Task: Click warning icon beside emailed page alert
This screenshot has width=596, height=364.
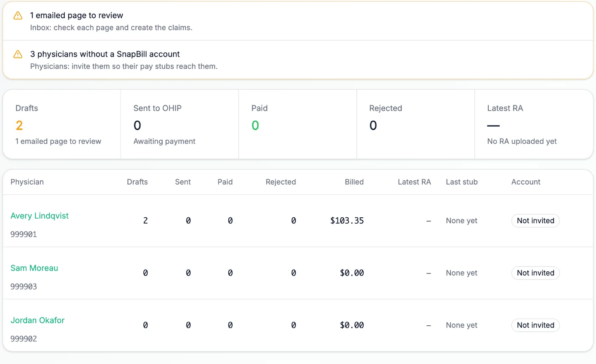Action: click(x=18, y=16)
